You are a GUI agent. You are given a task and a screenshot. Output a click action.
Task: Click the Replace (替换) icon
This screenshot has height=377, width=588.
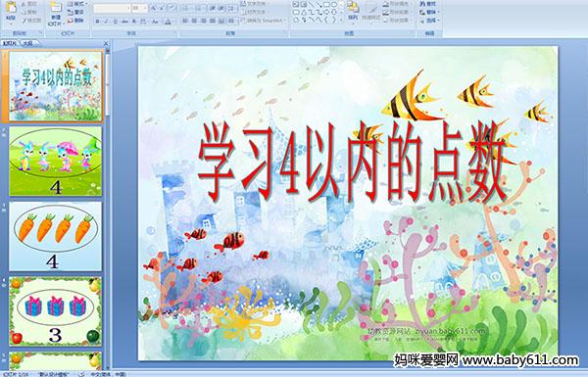(x=422, y=13)
